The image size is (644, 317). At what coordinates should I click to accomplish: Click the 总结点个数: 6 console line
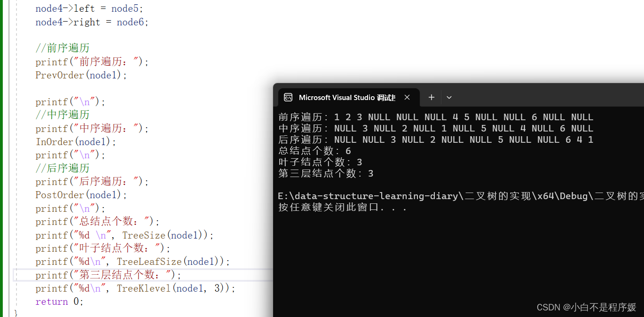point(314,151)
